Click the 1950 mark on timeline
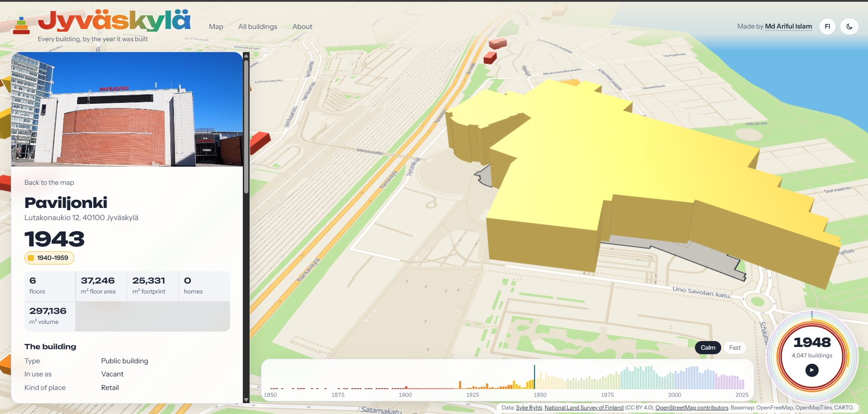Screen dimensions: 868x414 (x=540, y=395)
